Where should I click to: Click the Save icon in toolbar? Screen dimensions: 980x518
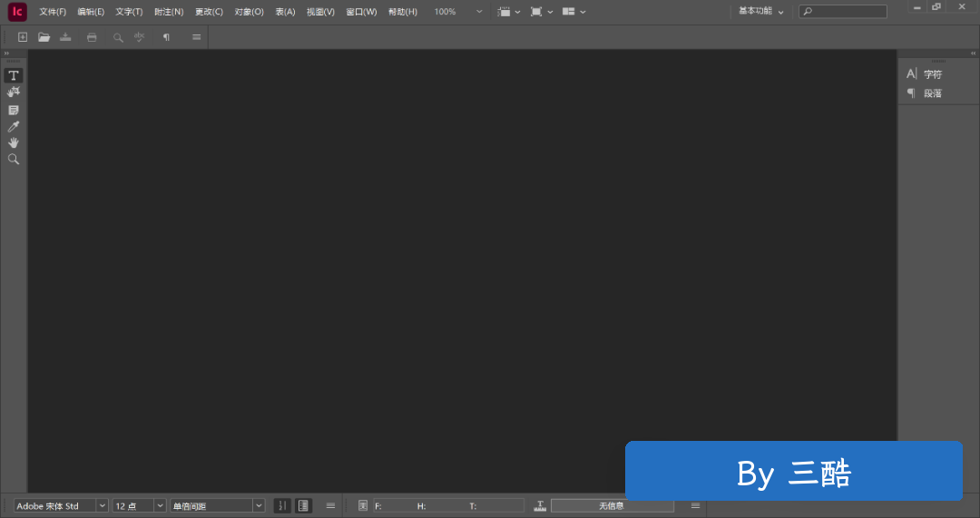pos(65,37)
